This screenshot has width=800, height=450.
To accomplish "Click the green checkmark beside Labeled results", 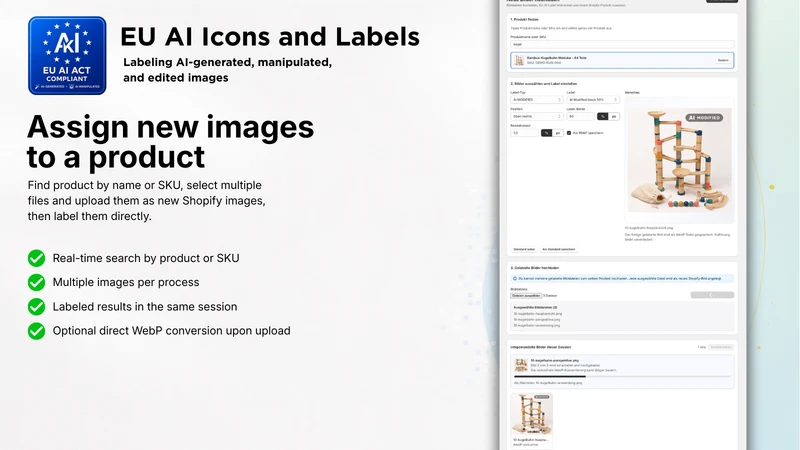I will pyautogui.click(x=36, y=307).
